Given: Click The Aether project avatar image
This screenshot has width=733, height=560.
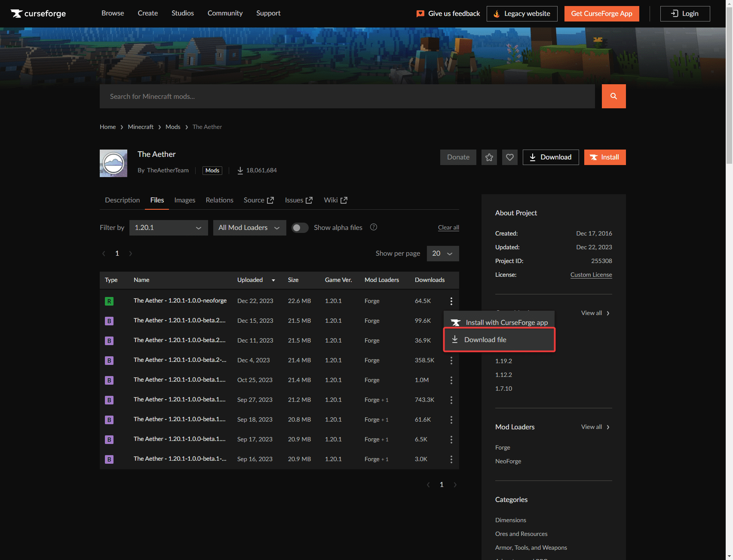Looking at the screenshot, I should point(113,163).
